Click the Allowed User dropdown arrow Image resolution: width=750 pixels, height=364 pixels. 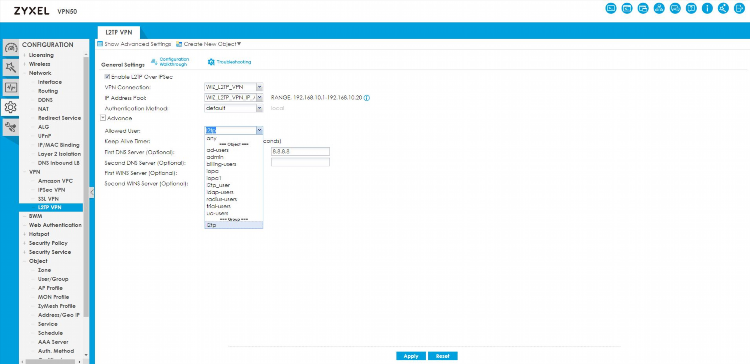point(259,130)
